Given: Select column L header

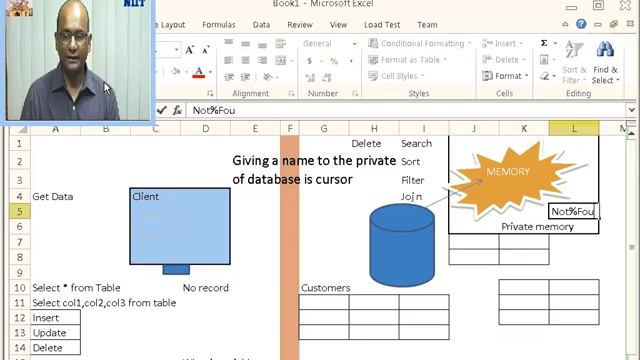Looking at the screenshot, I should 574,129.
